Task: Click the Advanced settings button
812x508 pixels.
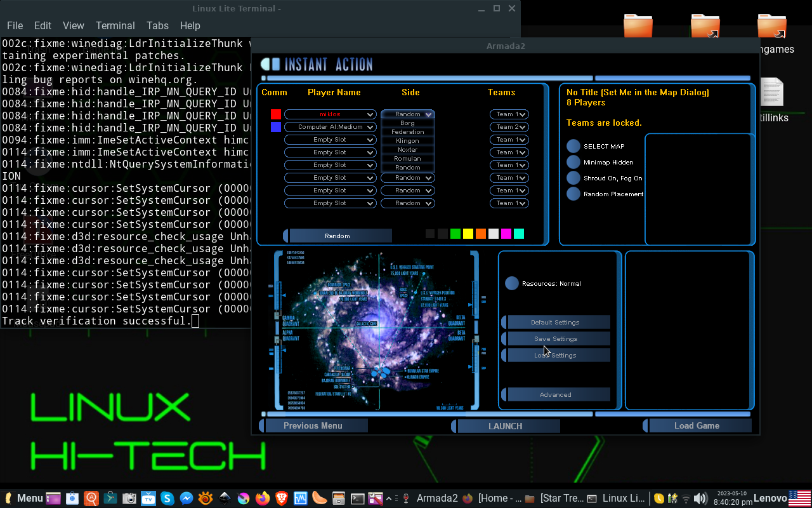Action: [x=556, y=395]
